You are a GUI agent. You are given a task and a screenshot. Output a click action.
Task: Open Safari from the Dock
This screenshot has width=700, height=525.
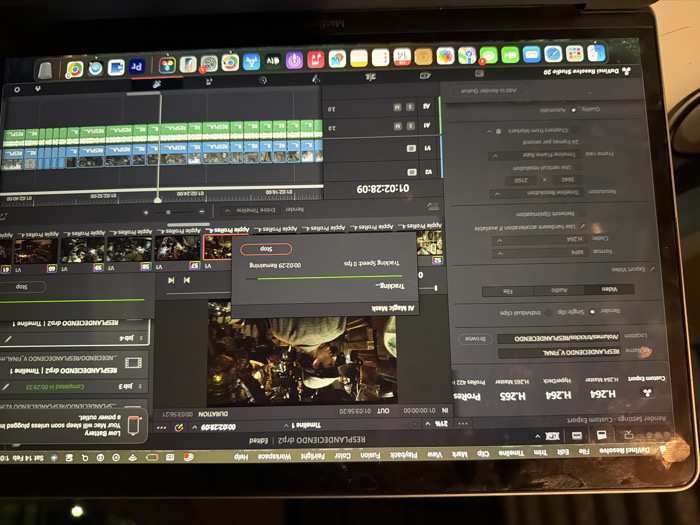coord(553,54)
